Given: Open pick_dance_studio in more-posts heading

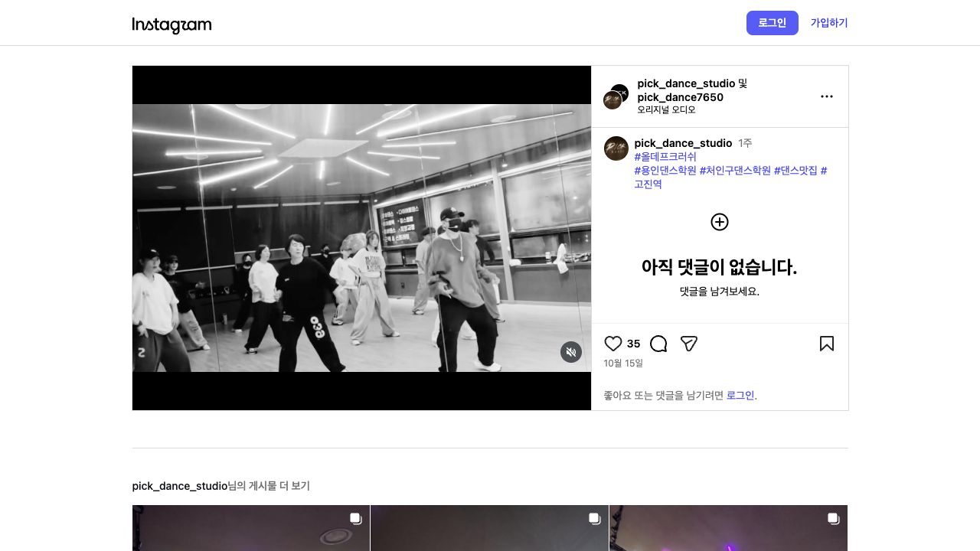Looking at the screenshot, I should click(179, 486).
